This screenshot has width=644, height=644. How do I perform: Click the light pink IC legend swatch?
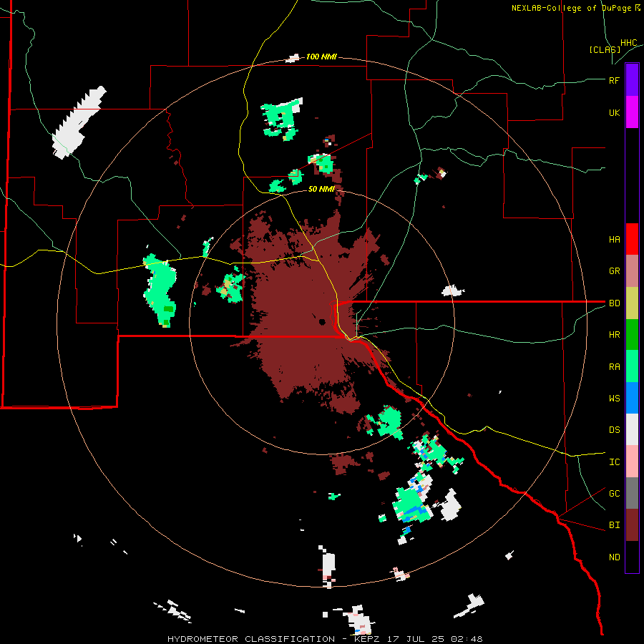(x=632, y=462)
